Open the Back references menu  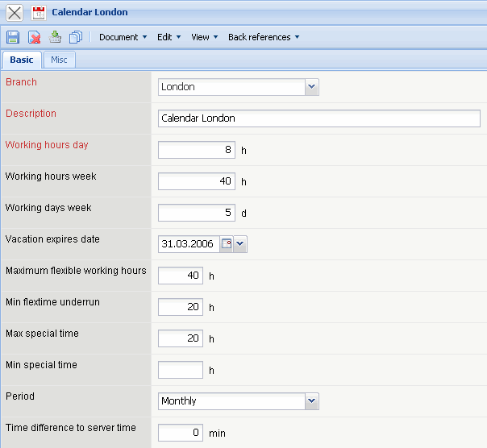click(x=263, y=37)
